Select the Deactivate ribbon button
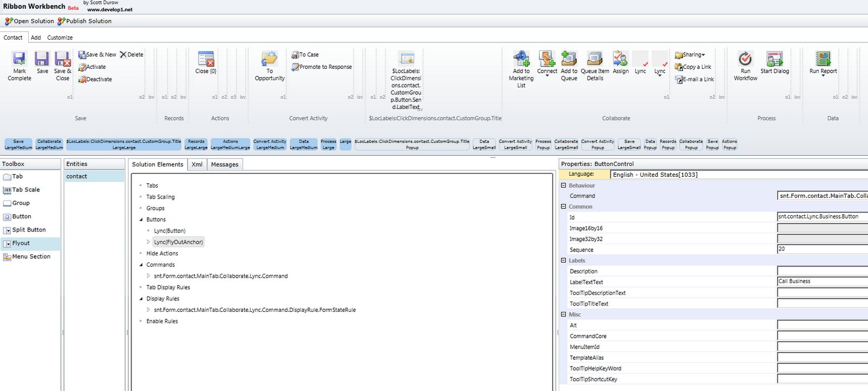The width and height of the screenshot is (868, 391). pos(95,79)
